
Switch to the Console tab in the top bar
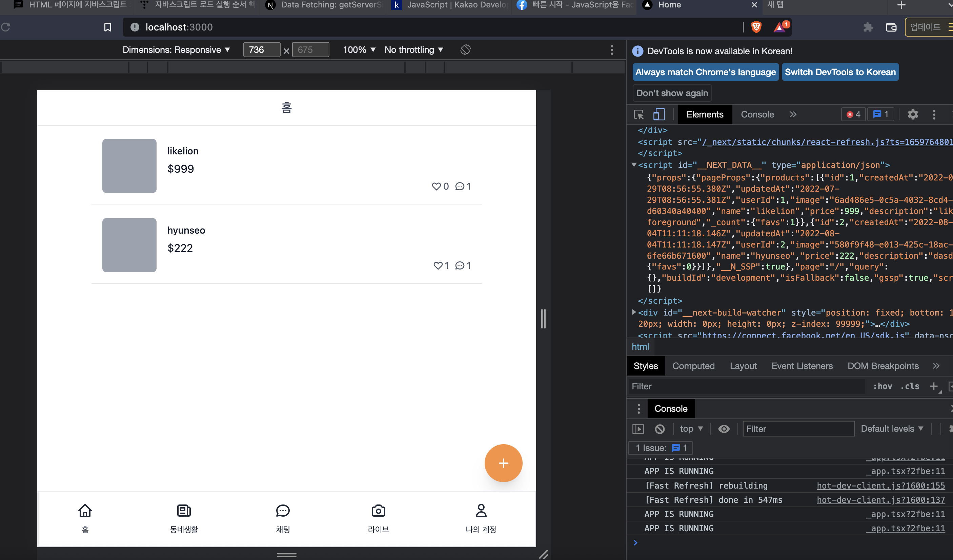(x=757, y=114)
